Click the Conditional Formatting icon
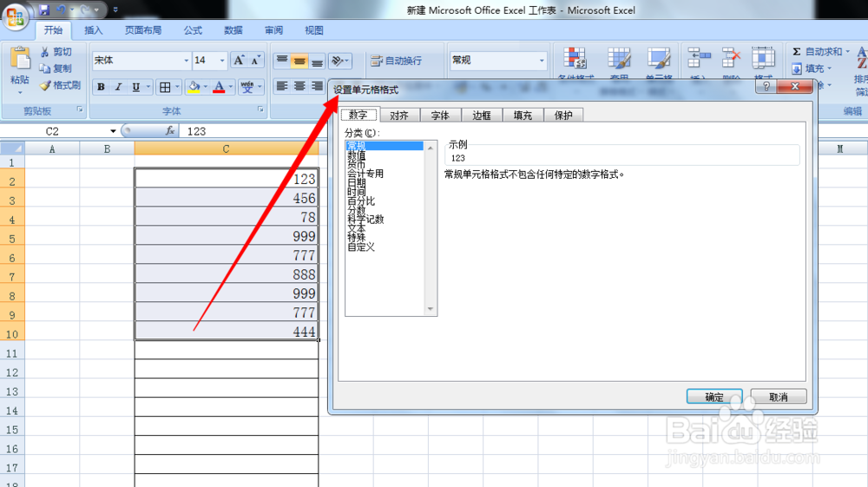This screenshot has width=868, height=487. [575, 57]
